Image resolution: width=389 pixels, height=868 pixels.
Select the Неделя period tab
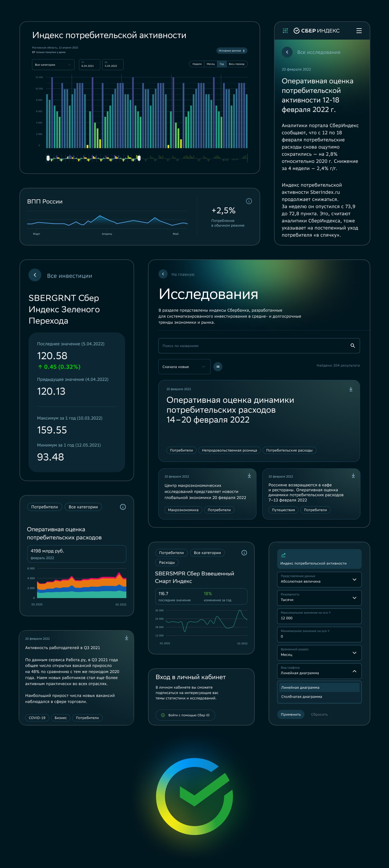click(197, 64)
